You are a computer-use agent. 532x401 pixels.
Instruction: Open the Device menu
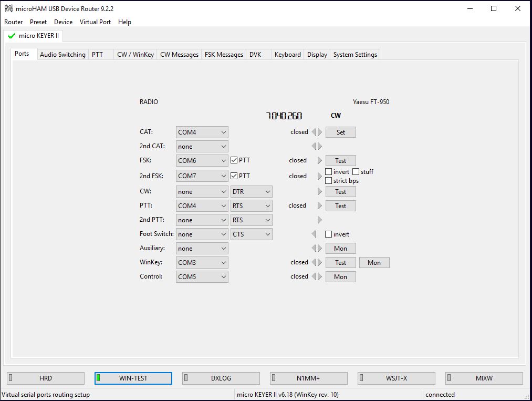click(x=64, y=22)
